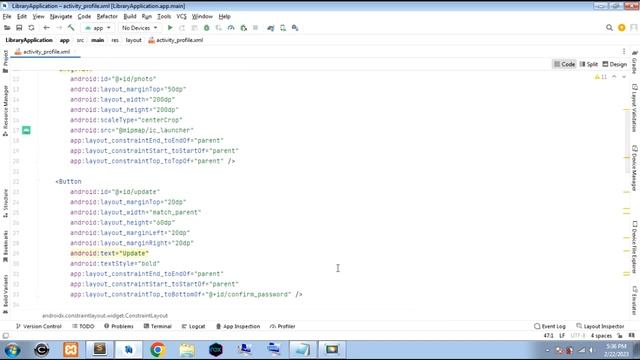Go to previous highlighted error arrow
Screen dimensions: 640x360
click(x=614, y=77)
